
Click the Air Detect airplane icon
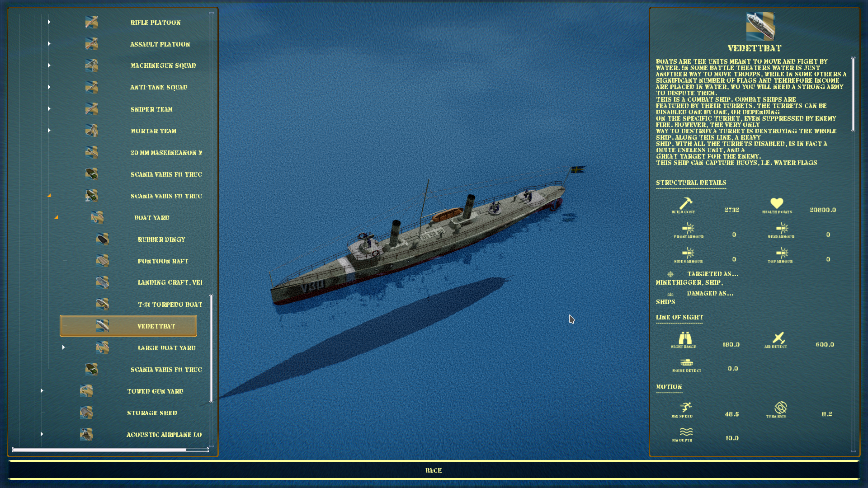click(778, 338)
